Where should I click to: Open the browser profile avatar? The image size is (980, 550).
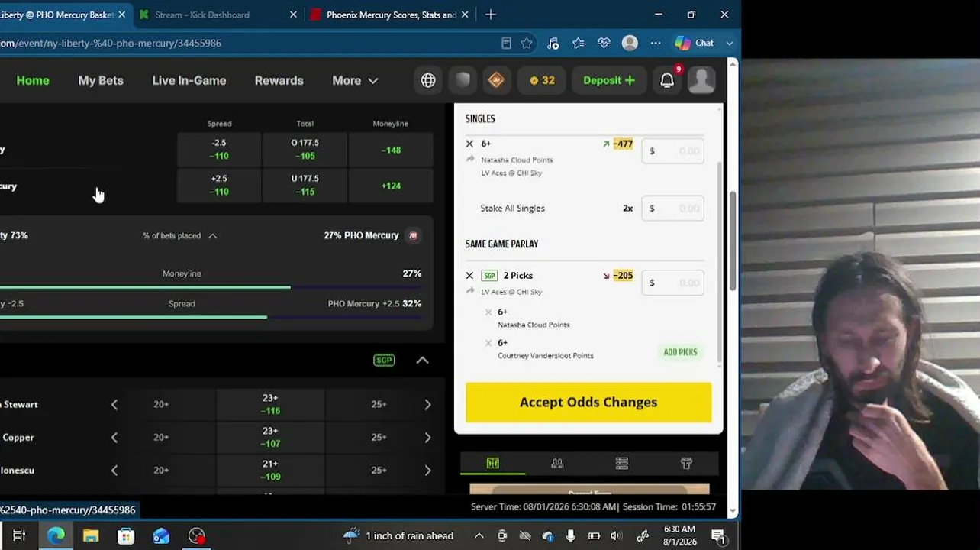[630, 43]
